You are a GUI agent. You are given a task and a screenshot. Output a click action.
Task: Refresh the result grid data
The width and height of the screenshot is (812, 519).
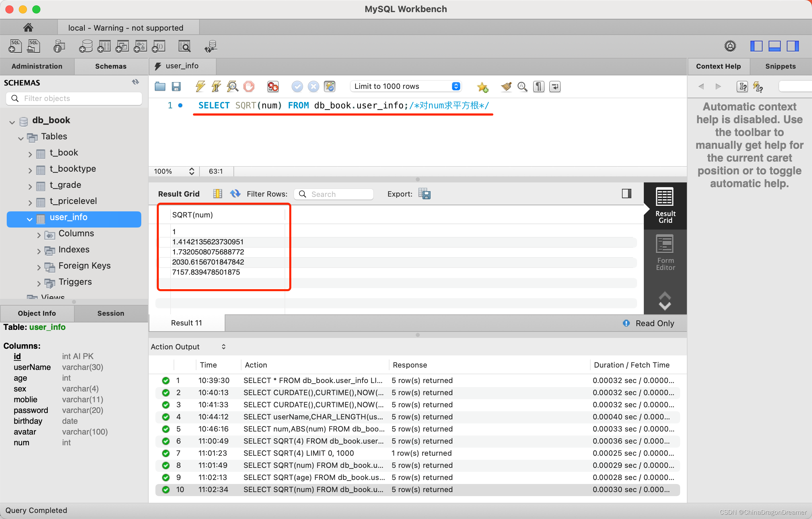[x=235, y=194]
